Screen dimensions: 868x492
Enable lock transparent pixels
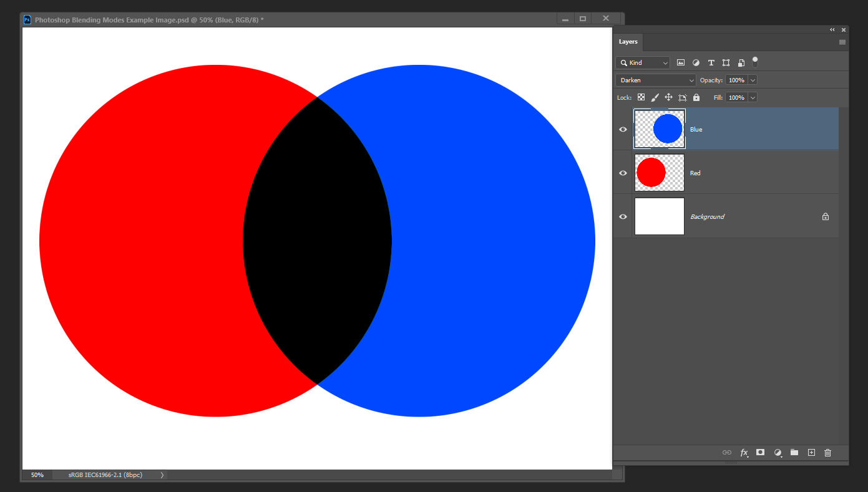(x=641, y=97)
